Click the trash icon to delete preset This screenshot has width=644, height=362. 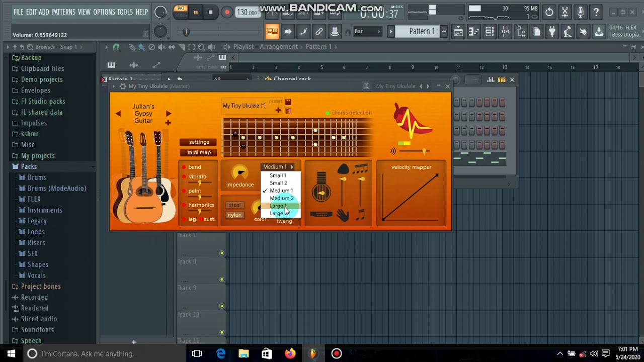(288, 111)
